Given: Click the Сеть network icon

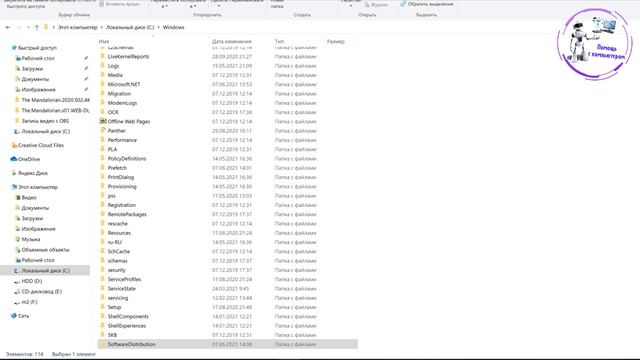Looking at the screenshot, I should pos(14,316).
